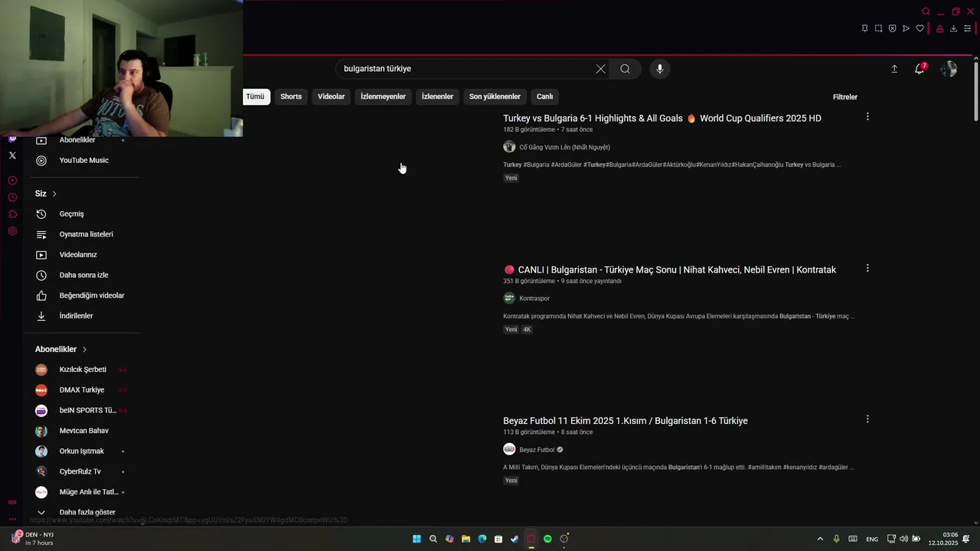This screenshot has height=551, width=980.
Task: Open history clock in the browser sidebar
Action: pyautogui.click(x=12, y=197)
